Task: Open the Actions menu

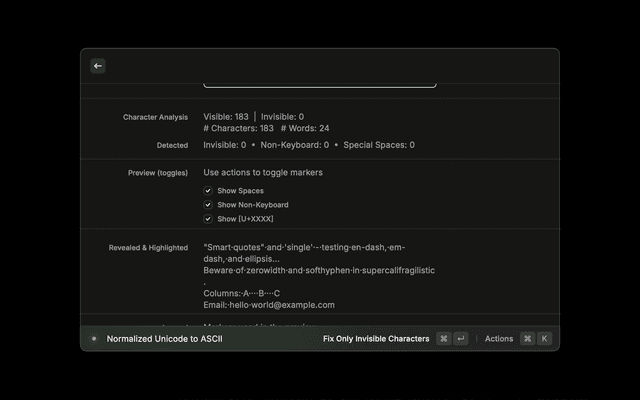Action: click(498, 339)
